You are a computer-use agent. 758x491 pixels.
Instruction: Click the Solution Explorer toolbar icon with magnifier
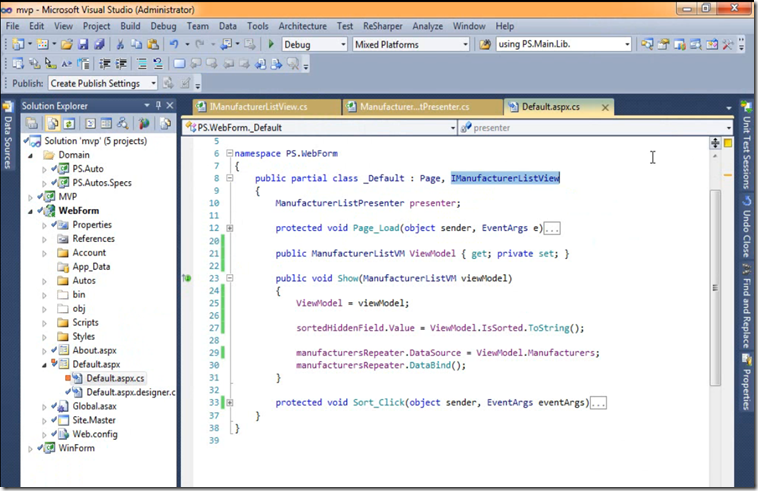point(647,44)
